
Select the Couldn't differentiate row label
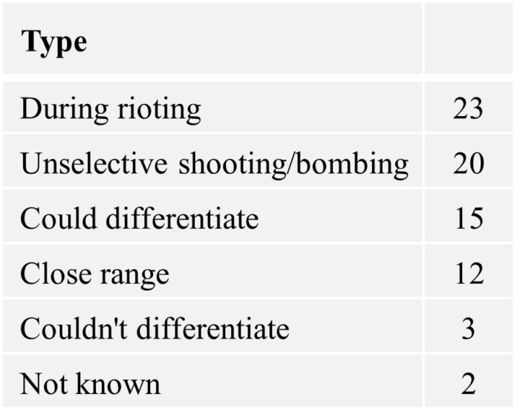coord(155,329)
